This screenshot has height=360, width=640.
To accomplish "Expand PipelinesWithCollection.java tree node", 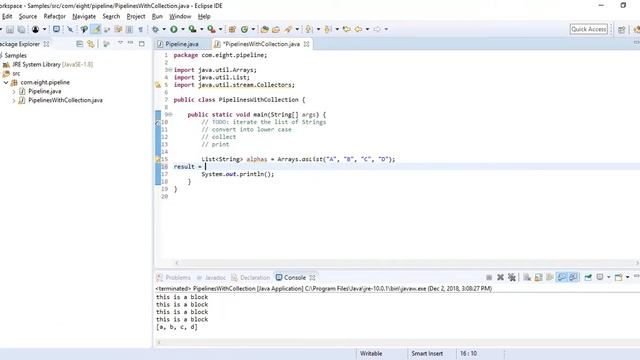I will pyautogui.click(x=14, y=100).
